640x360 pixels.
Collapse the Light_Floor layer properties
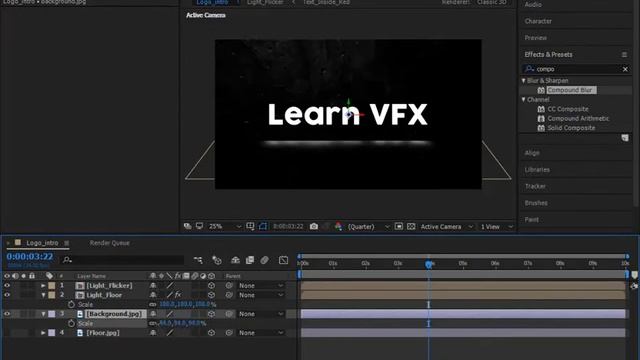coord(43,295)
